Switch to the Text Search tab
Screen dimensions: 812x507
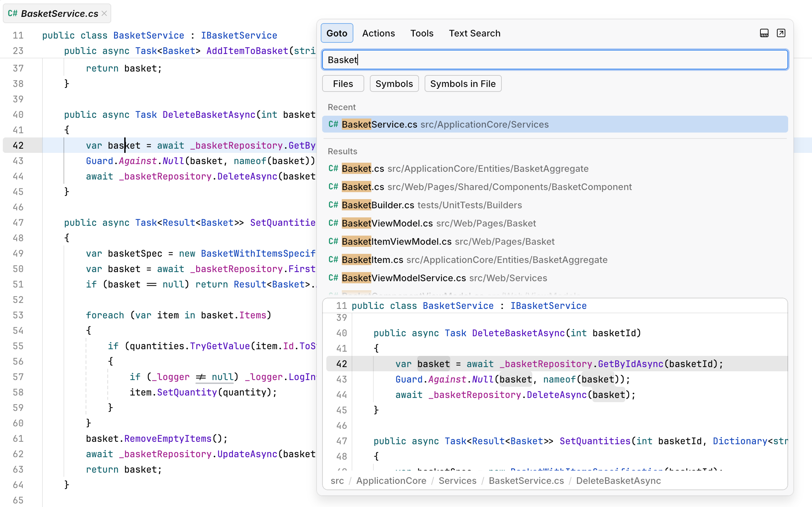click(474, 33)
